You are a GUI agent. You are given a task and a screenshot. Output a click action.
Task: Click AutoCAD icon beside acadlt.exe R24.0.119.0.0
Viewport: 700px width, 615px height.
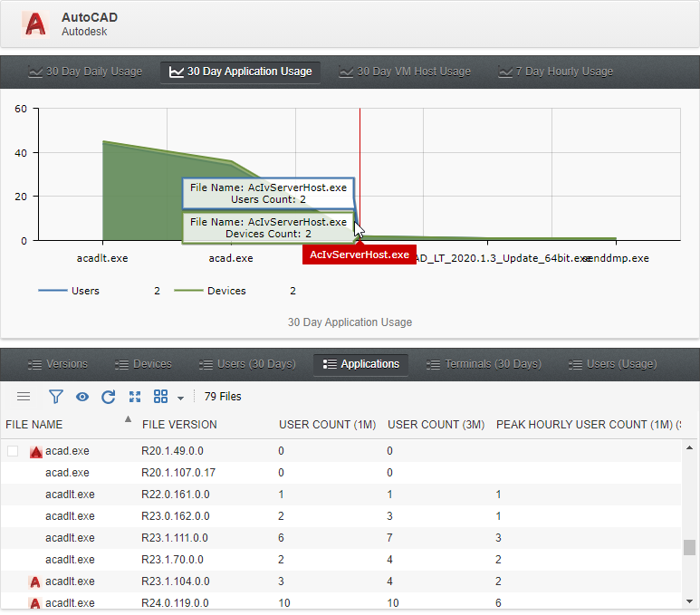(x=34, y=603)
